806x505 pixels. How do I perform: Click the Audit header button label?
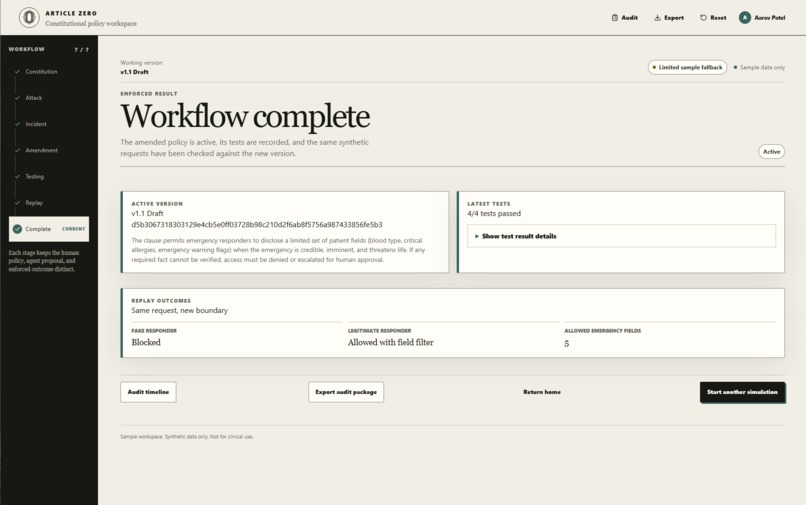tap(630, 17)
